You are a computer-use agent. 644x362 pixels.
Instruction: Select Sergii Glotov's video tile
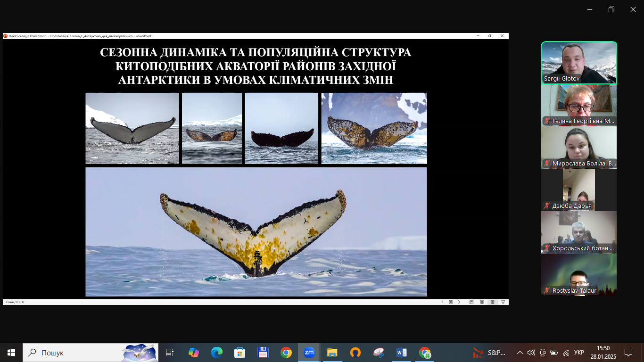point(579,63)
